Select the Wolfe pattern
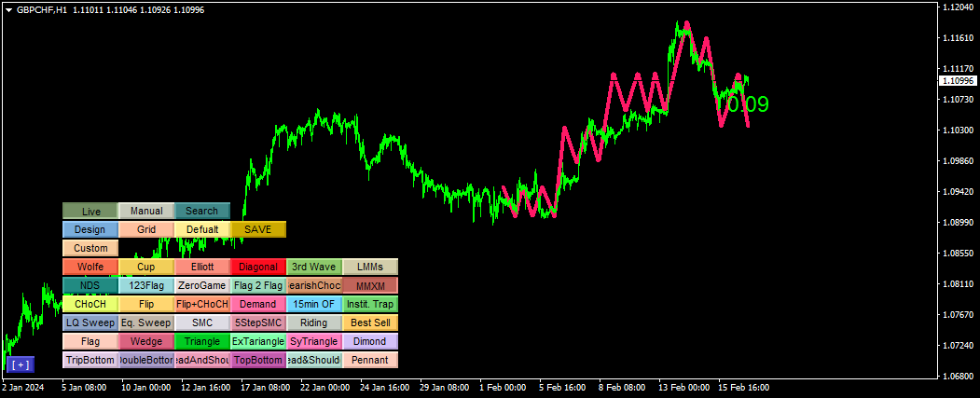Image resolution: width=980 pixels, height=398 pixels. pos(90,267)
